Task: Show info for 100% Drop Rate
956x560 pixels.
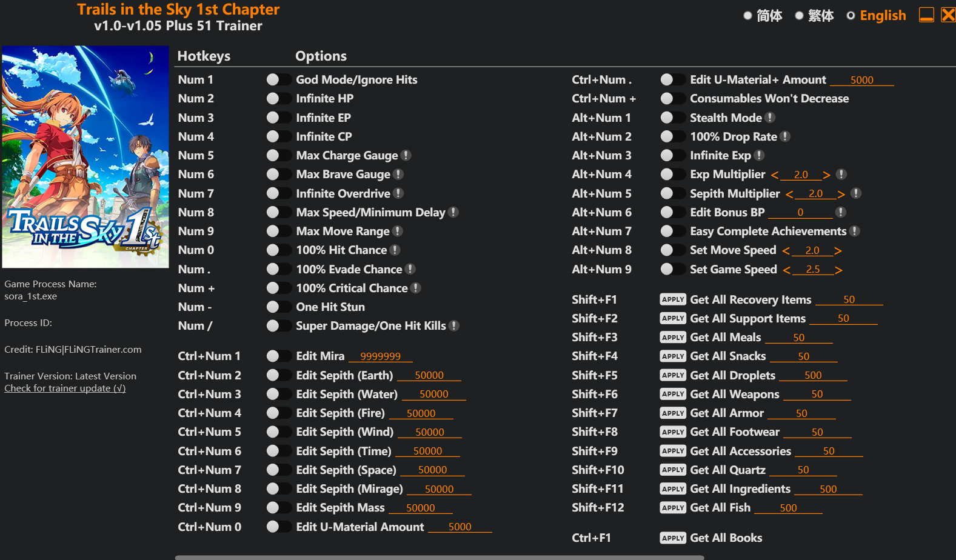Action: point(785,136)
